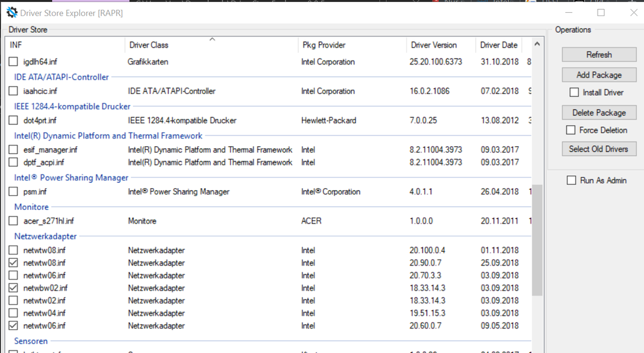
Task: Check the igdlh64.inf driver checkbox
Action: (x=14, y=62)
